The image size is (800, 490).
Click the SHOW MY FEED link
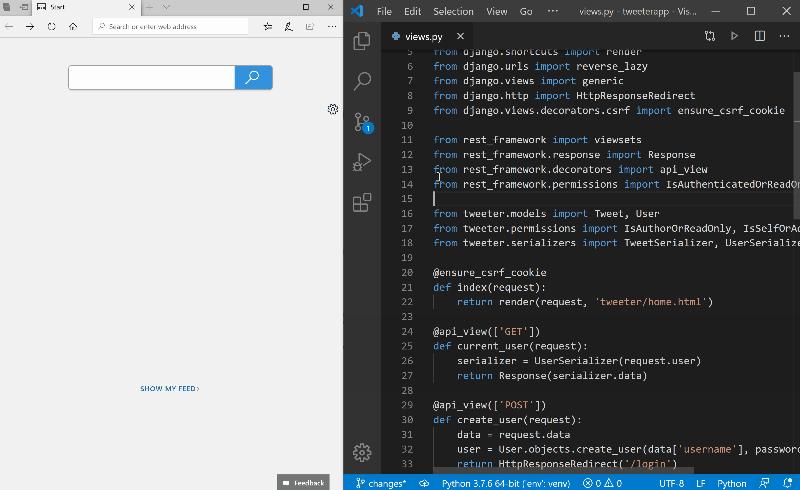pyautogui.click(x=170, y=389)
